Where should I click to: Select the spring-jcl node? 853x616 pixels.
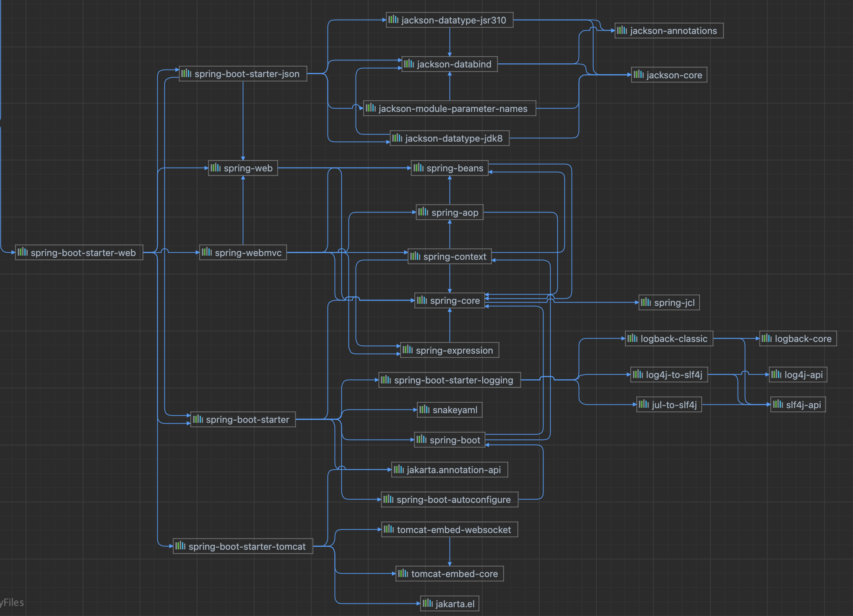[x=674, y=303]
